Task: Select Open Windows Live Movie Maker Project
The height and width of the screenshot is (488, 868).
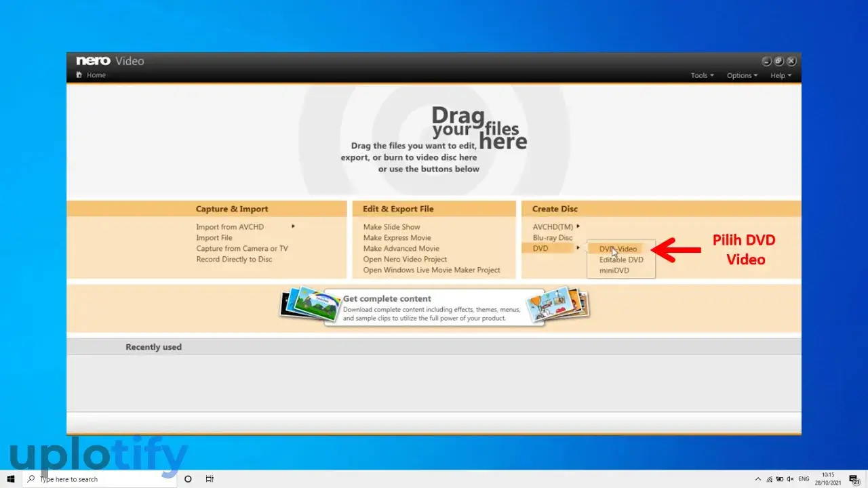Action: pos(431,270)
